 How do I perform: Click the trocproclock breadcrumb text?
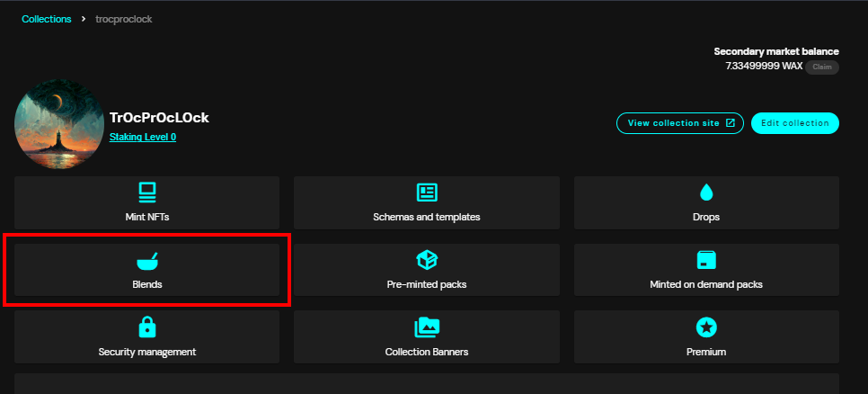(123, 19)
